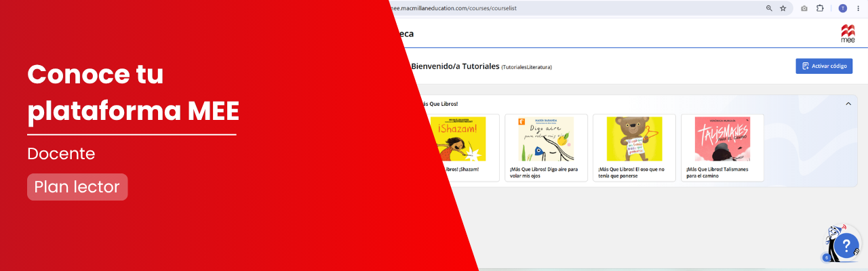Image resolution: width=868 pixels, height=271 pixels.
Task: Open the ¡Shazam! book cover
Action: [458, 139]
